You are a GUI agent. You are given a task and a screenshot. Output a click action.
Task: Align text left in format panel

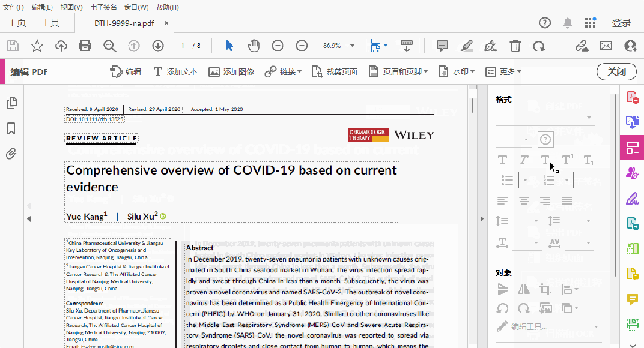point(502,200)
